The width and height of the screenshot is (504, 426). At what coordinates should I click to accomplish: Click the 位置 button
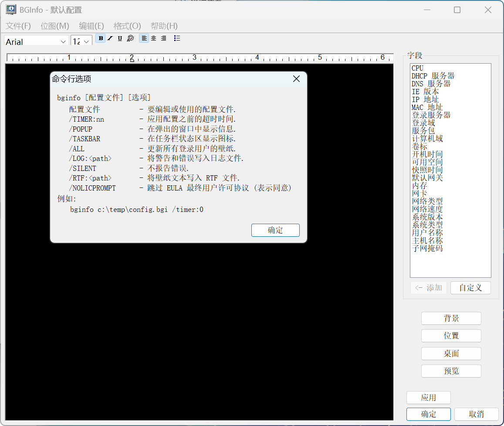[x=451, y=336]
